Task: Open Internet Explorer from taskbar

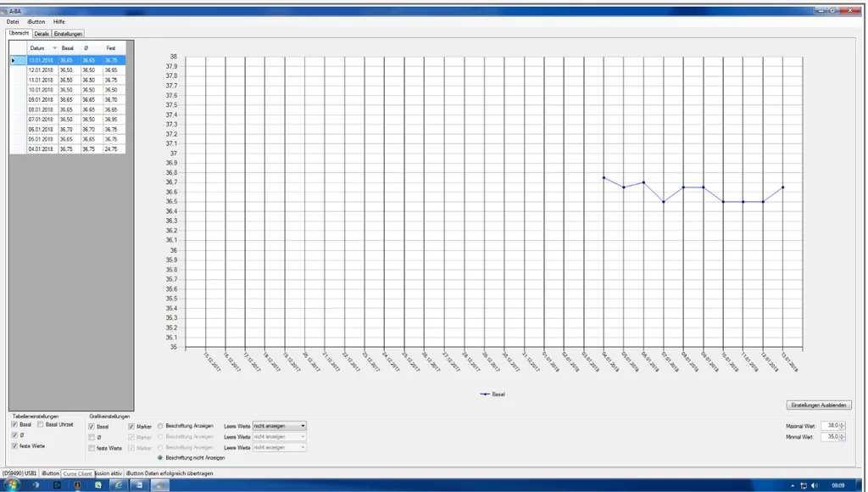Action: 118,485
